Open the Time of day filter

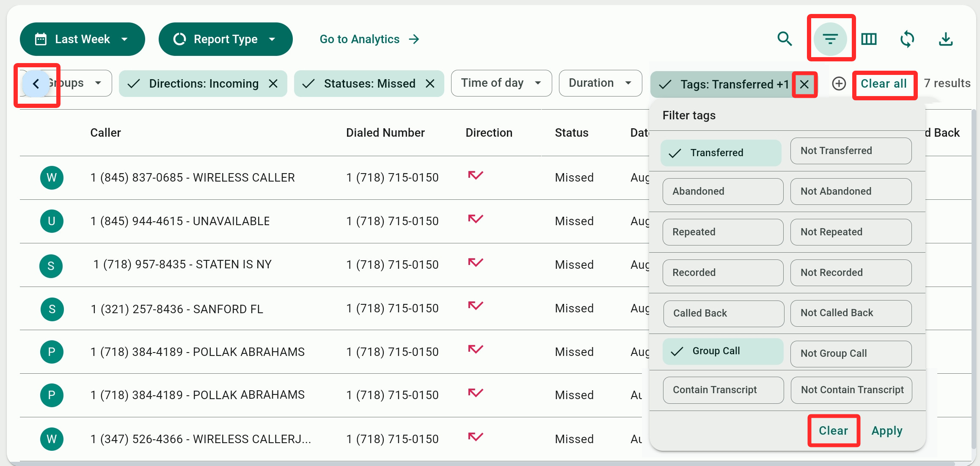click(x=501, y=83)
